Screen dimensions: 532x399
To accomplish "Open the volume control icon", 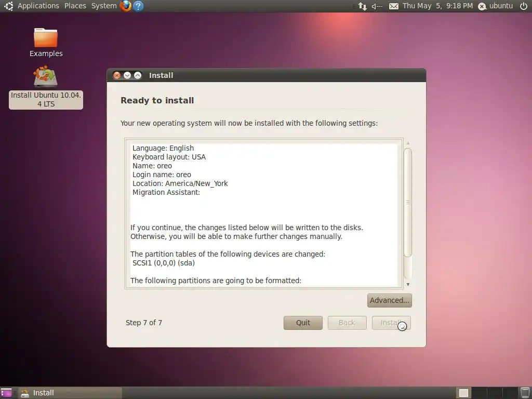I will (x=377, y=6).
